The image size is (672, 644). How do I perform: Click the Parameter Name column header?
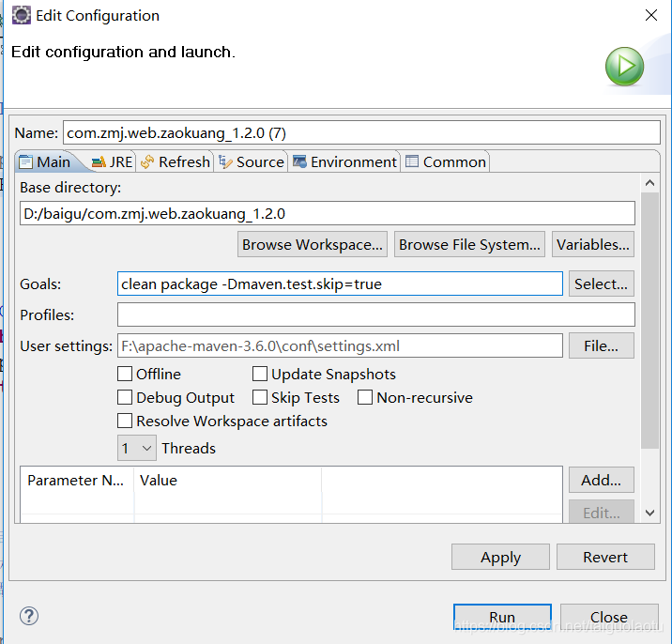(x=77, y=481)
